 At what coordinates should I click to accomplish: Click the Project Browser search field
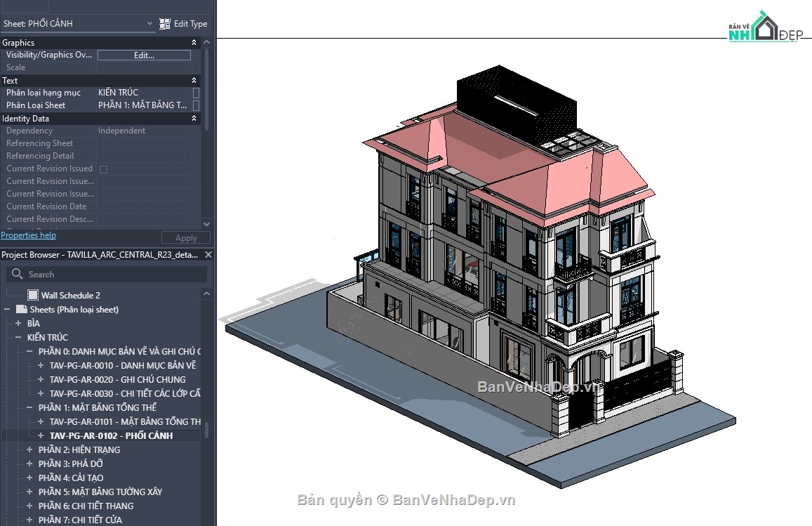107,274
